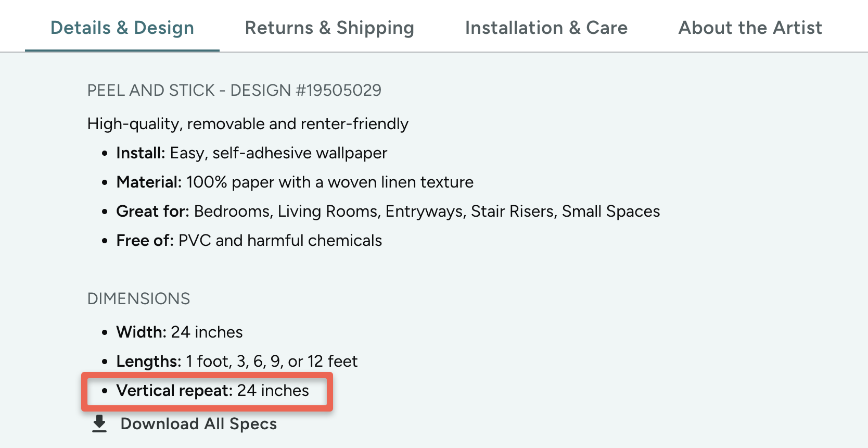868x448 pixels.
Task: Click the Download All Specs link
Action: coord(198,424)
